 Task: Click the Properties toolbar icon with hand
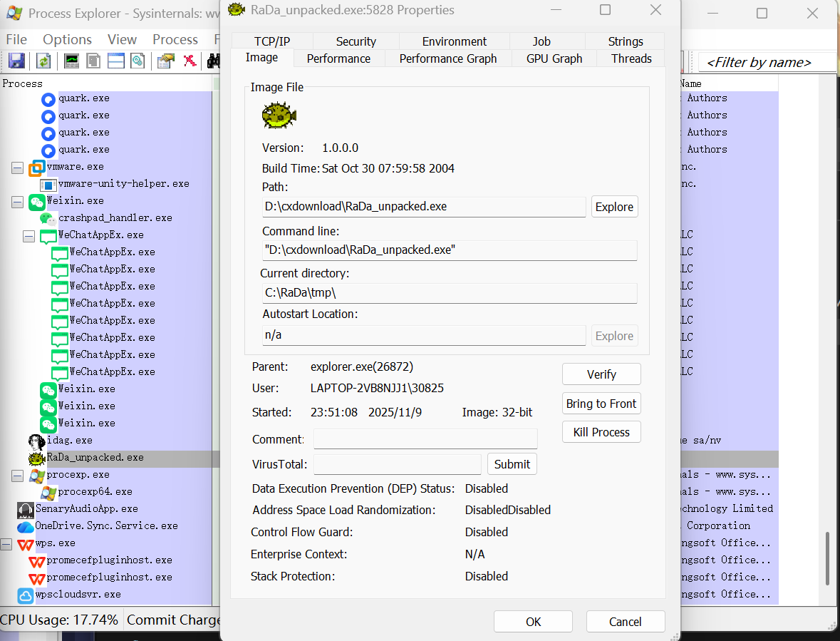pos(165,61)
